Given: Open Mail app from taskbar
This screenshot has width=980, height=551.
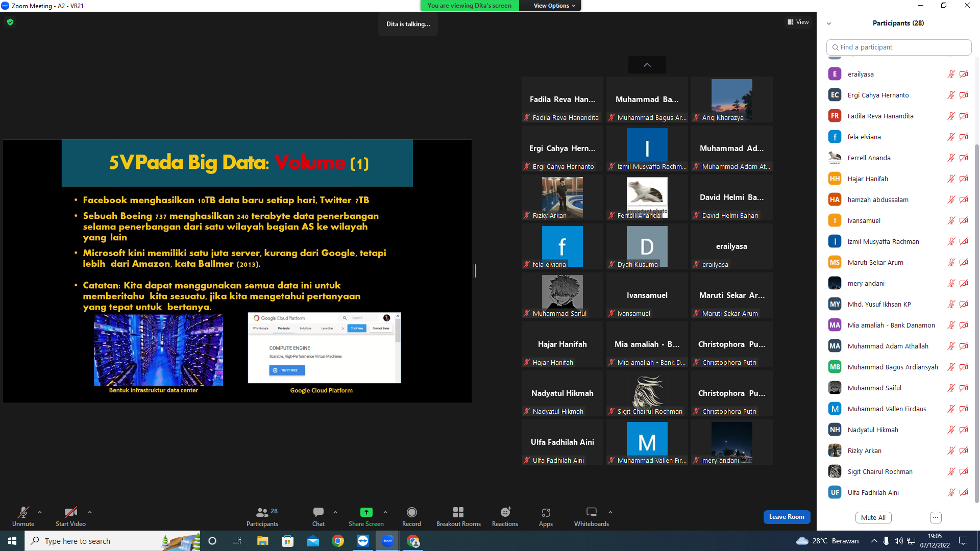Looking at the screenshot, I should [x=313, y=541].
